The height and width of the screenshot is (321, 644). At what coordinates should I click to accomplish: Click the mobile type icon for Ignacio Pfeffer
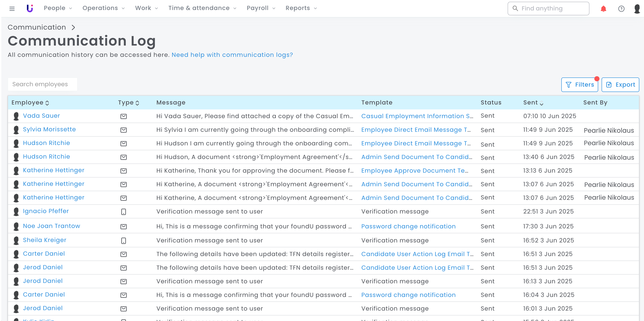(x=124, y=212)
